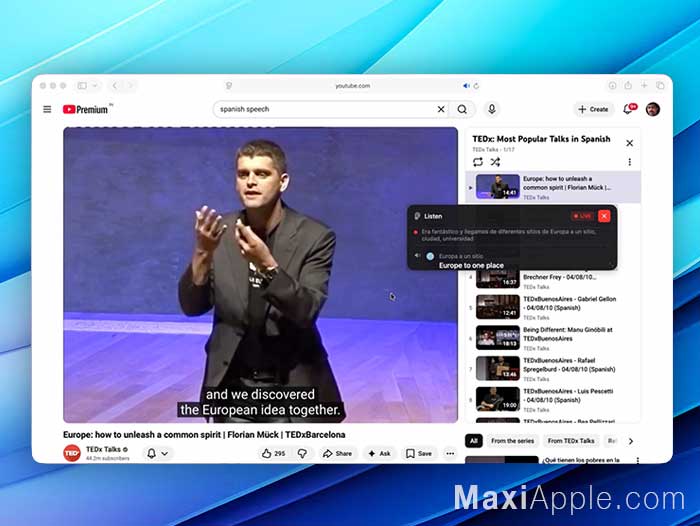Mute tab audio icon in address bar
Viewport: 700px width, 526px height.
click(466, 86)
